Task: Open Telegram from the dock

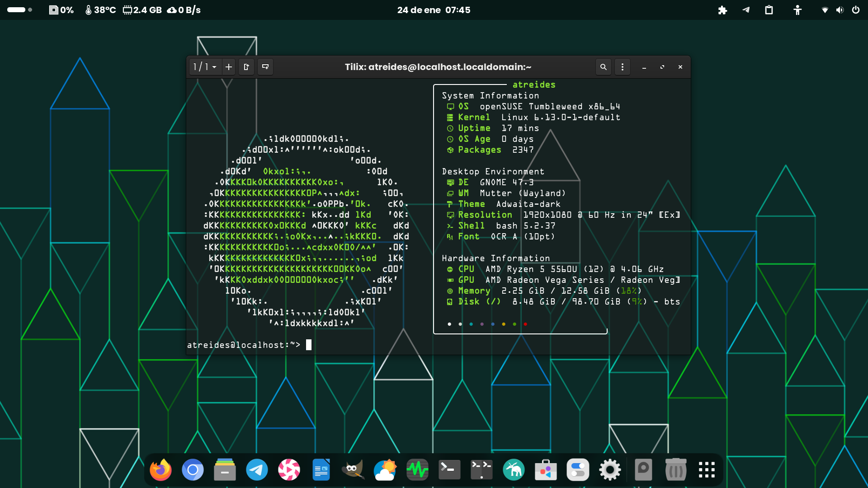Action: tap(257, 470)
